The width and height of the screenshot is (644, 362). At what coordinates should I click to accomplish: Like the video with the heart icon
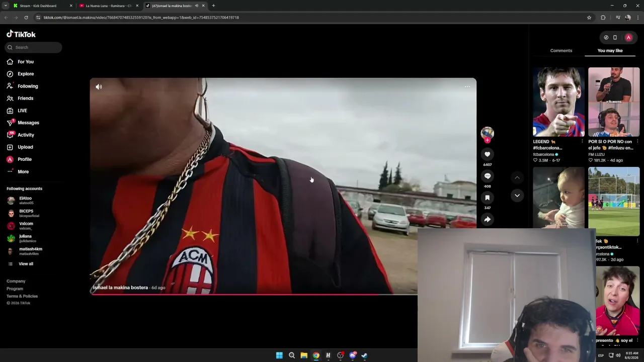(487, 154)
